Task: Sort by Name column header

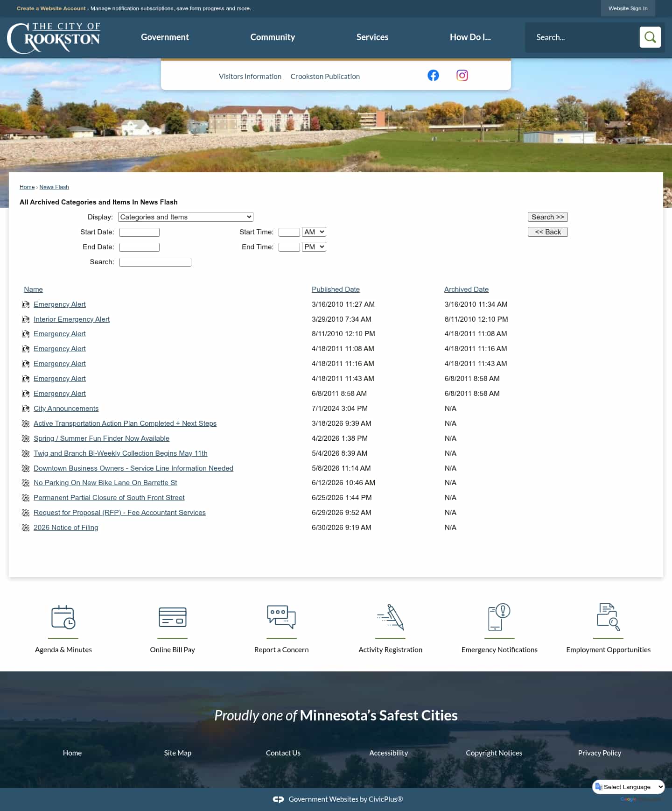Action: pos(34,289)
